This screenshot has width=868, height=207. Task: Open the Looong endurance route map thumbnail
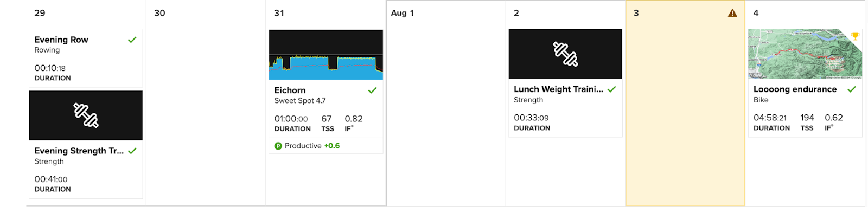805,54
